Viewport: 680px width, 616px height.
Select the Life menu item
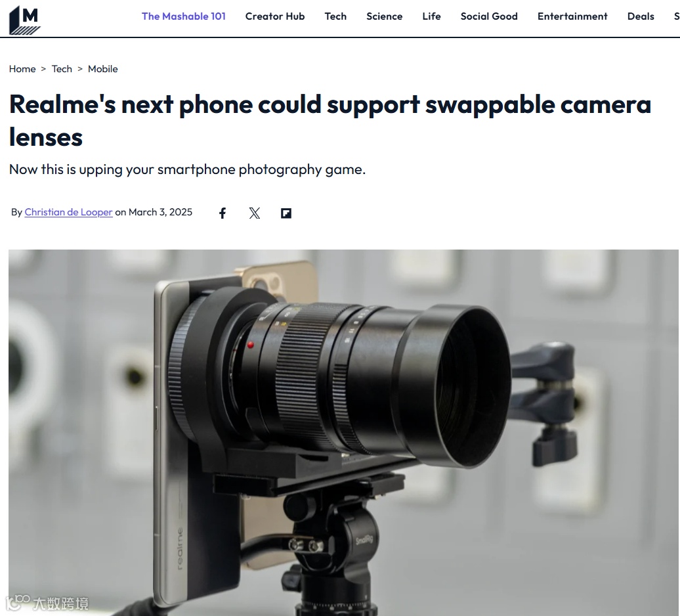(431, 16)
